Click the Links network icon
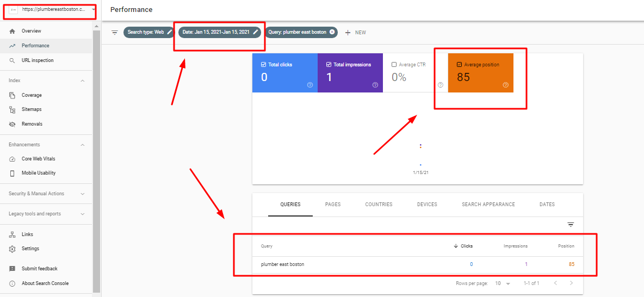The height and width of the screenshot is (297, 644). pyautogui.click(x=13, y=234)
